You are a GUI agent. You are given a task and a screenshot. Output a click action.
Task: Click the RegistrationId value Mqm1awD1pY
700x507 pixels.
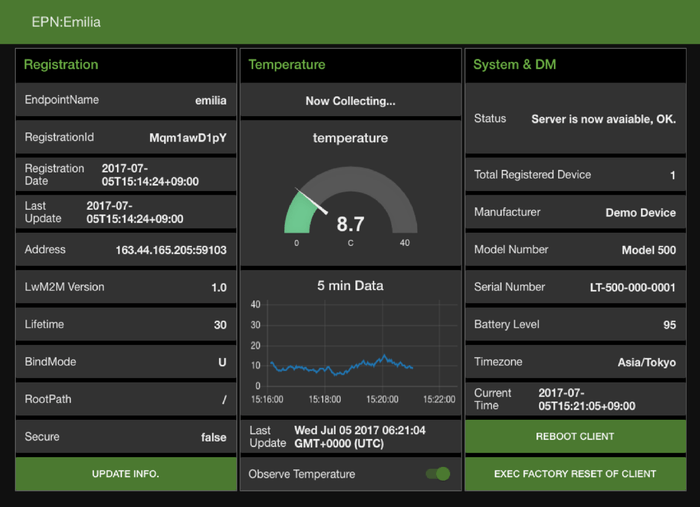click(188, 137)
